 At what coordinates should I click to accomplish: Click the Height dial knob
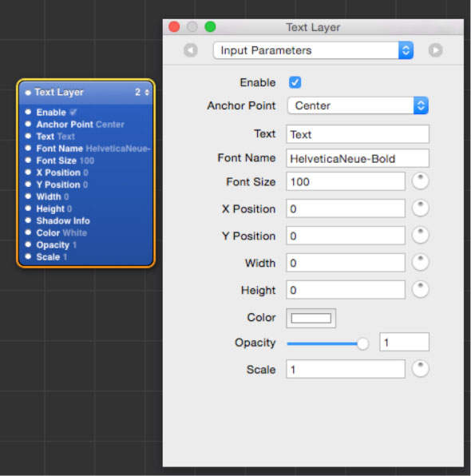[x=421, y=289]
